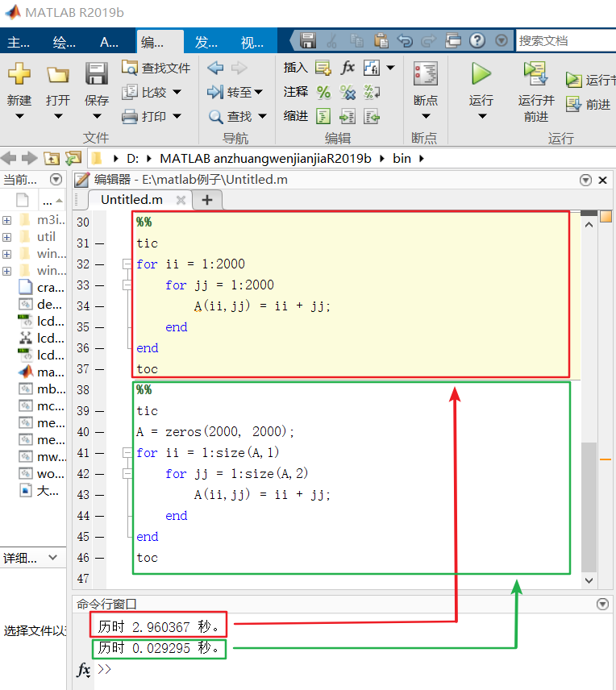
Task: Open the Go To (转至) dropdown
Action: tap(235, 92)
